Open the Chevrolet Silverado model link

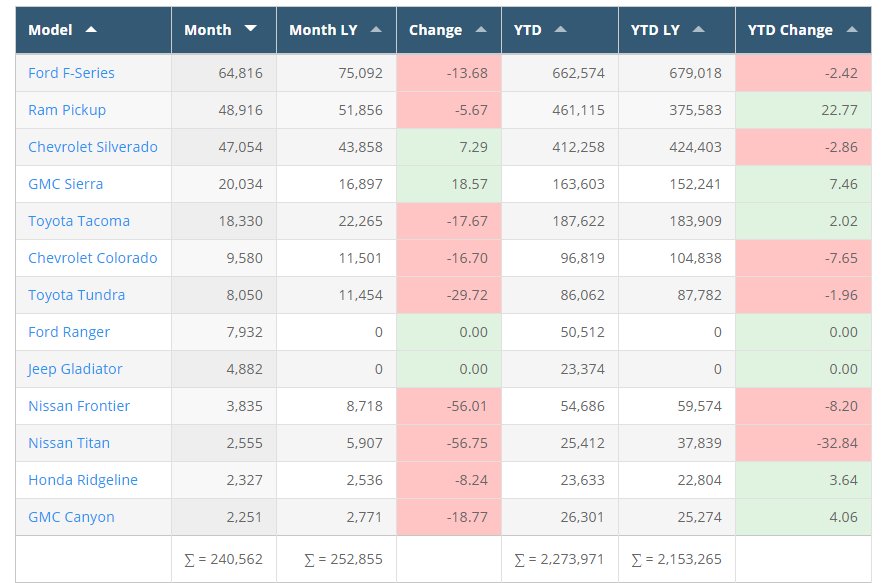pos(93,147)
